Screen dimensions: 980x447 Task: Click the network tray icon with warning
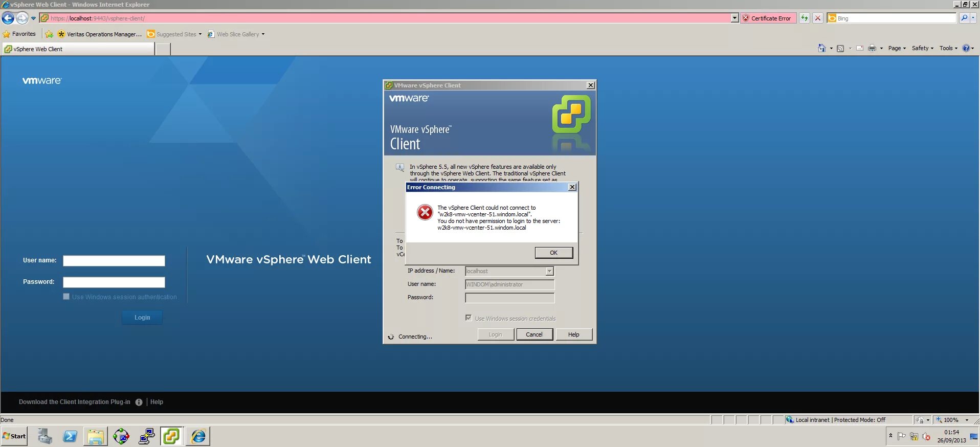pos(914,436)
